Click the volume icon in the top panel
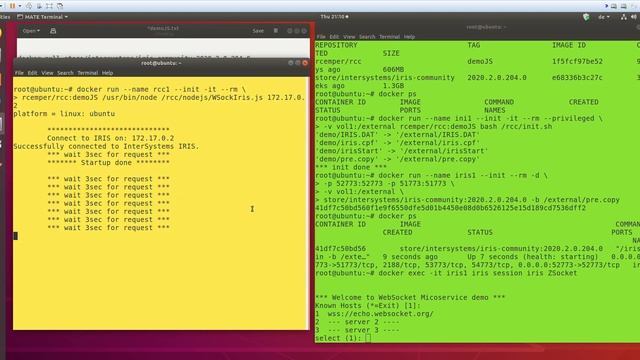The height and width of the screenshot is (360, 640). 633,17
